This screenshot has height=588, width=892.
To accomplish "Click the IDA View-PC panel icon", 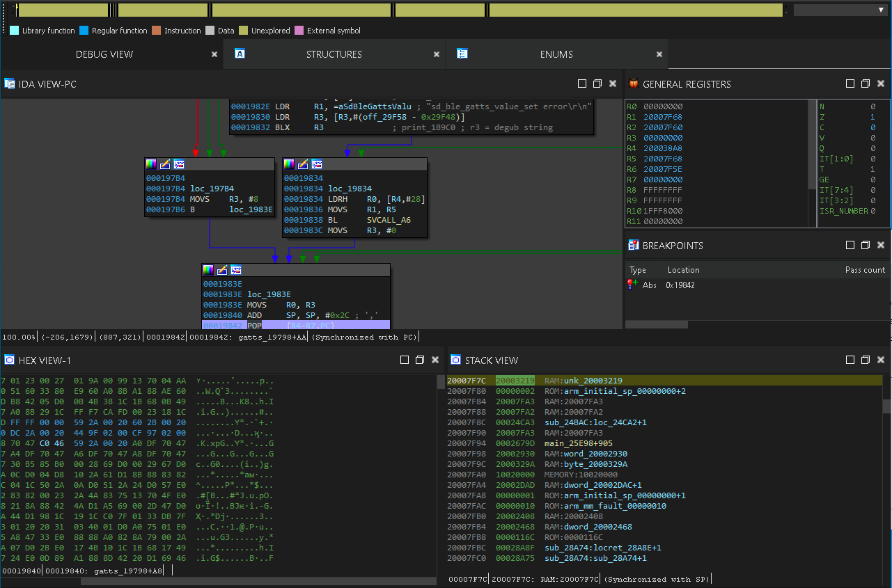I will (10, 84).
